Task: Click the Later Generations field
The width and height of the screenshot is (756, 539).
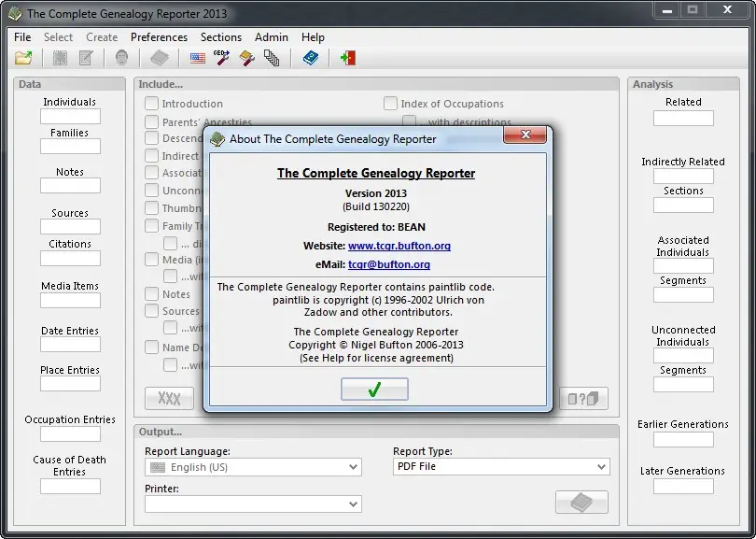Action: [x=683, y=487]
